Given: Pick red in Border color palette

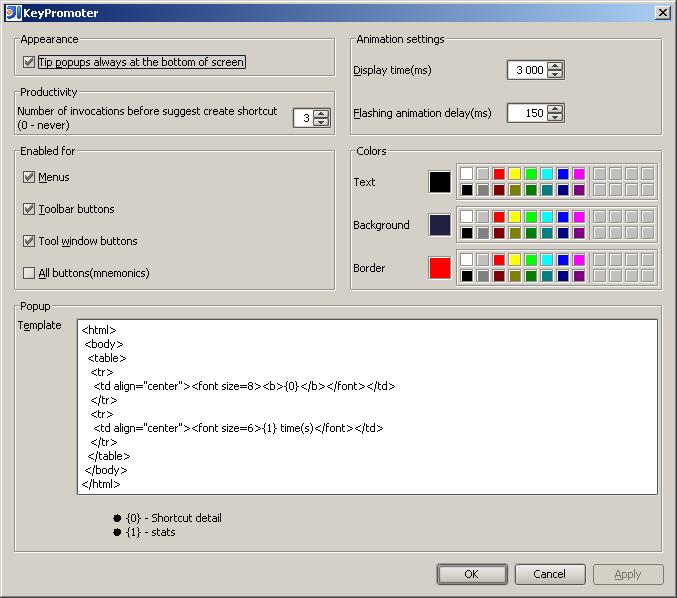Looking at the screenshot, I should [499, 260].
